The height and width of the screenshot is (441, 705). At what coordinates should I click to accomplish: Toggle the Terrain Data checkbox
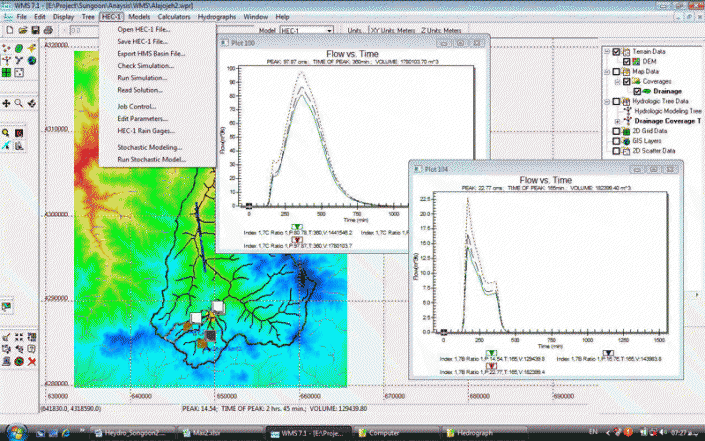pos(616,52)
